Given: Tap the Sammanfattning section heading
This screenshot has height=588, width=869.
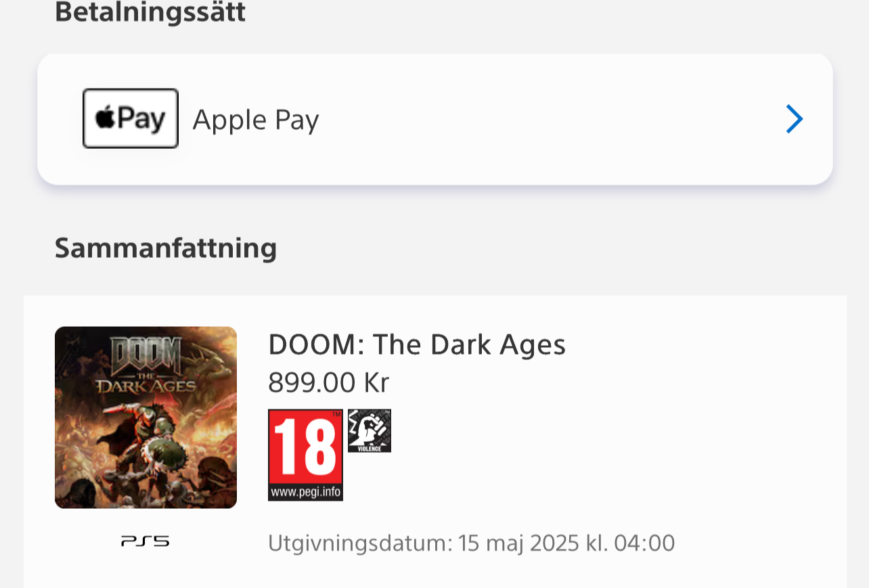Looking at the screenshot, I should (x=166, y=248).
